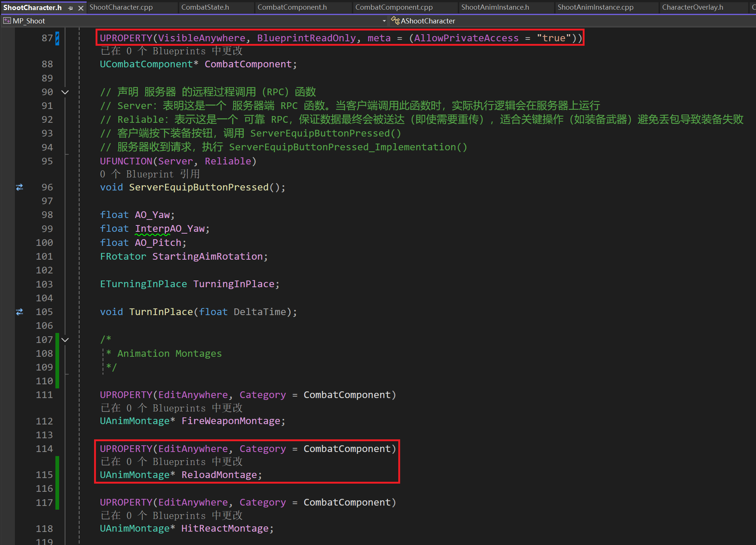Click the AShootCharacter class icon
Viewport: 756px width, 545px height.
(x=395, y=20)
